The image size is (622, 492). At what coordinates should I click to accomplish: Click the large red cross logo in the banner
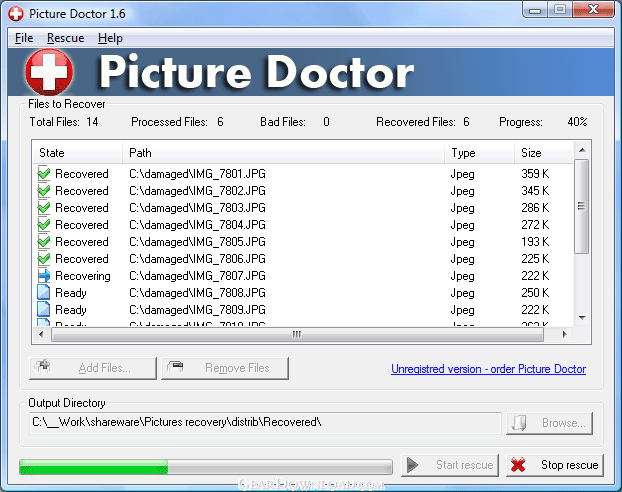click(49, 72)
